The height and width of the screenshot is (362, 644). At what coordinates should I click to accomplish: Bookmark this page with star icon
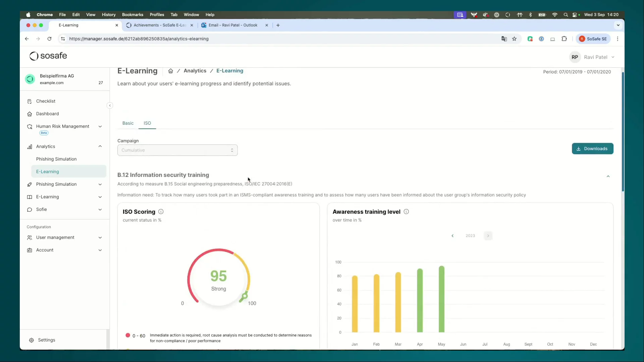[514, 39]
